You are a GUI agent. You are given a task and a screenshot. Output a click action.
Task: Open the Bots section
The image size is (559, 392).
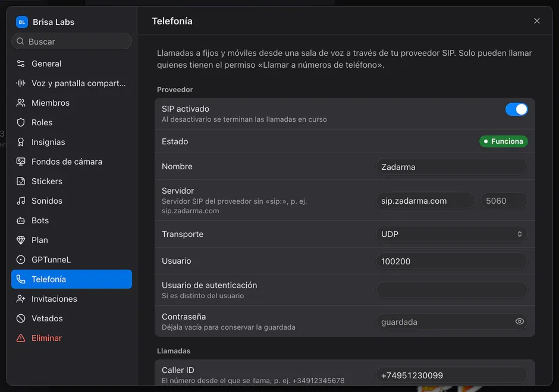click(71, 220)
